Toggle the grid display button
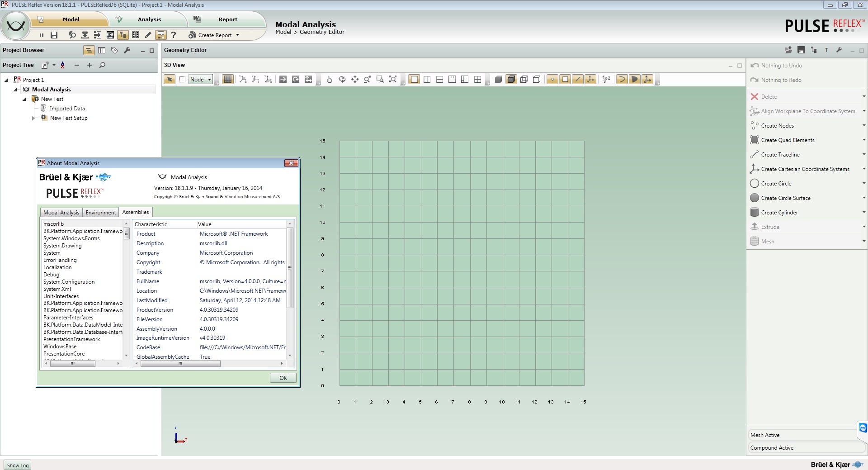The height and width of the screenshot is (470, 868). coord(228,80)
